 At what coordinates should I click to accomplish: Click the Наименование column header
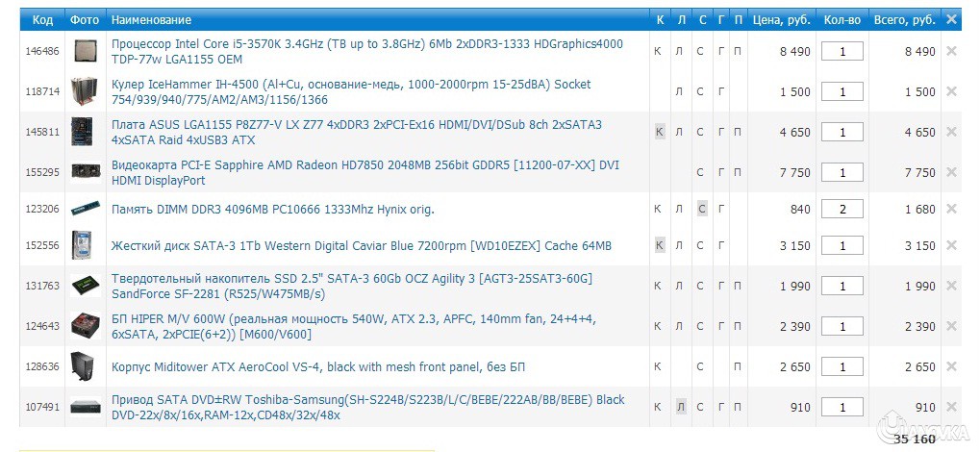click(x=151, y=20)
